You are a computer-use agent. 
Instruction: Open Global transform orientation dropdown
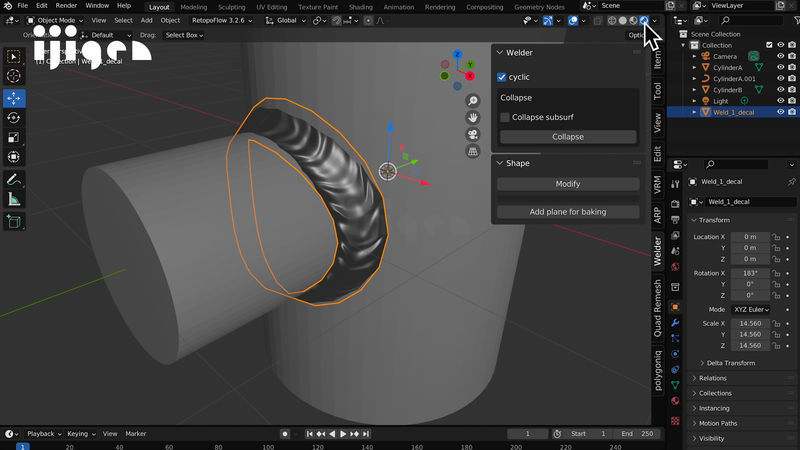[x=286, y=20]
